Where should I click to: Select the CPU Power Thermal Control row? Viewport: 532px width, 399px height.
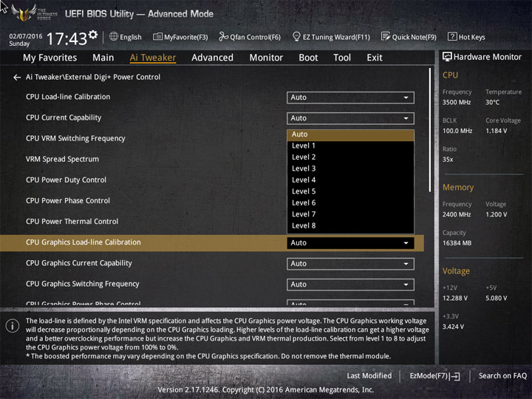[x=72, y=222]
